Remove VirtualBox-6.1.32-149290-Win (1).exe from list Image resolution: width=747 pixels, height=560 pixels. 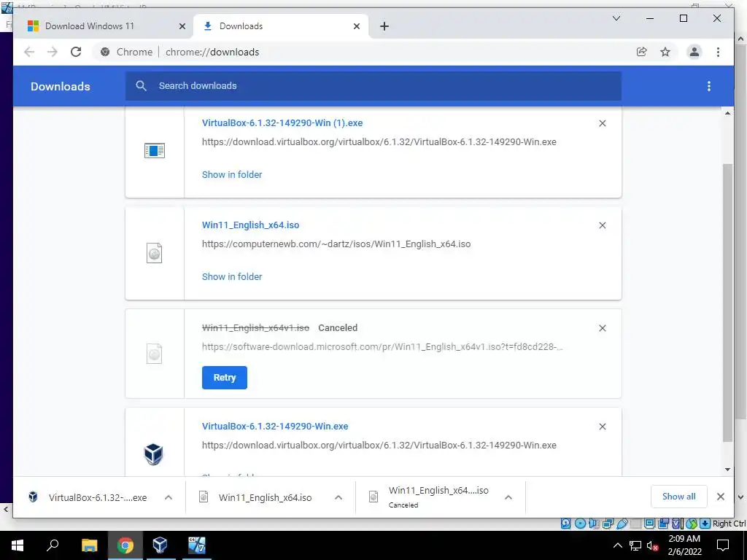tap(602, 123)
